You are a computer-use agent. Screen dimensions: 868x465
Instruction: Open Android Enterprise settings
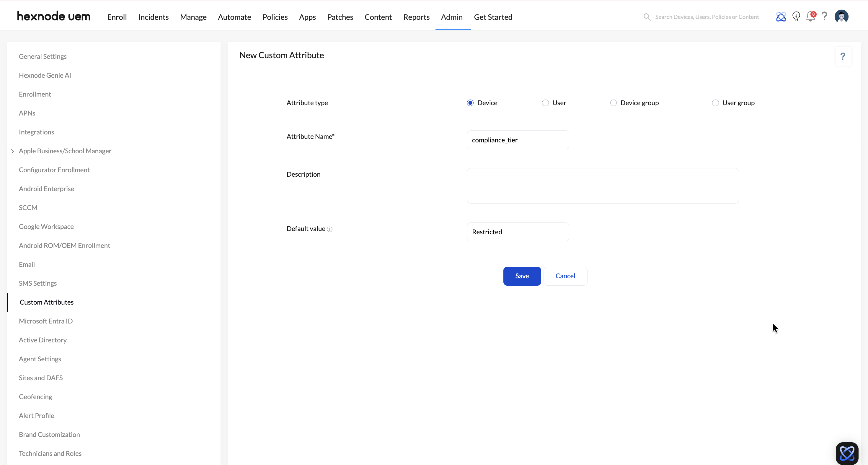47,188
